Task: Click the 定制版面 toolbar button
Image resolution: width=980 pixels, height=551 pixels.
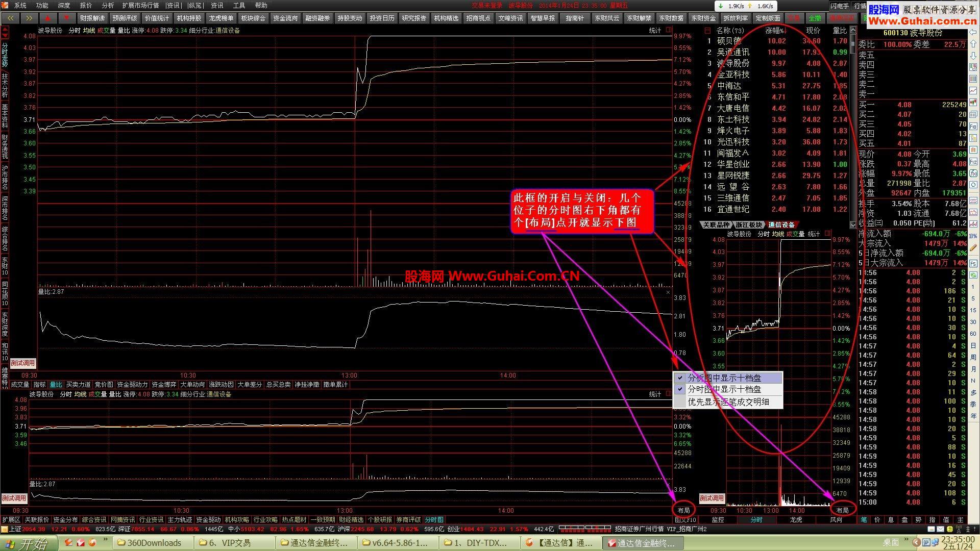Action: [768, 18]
